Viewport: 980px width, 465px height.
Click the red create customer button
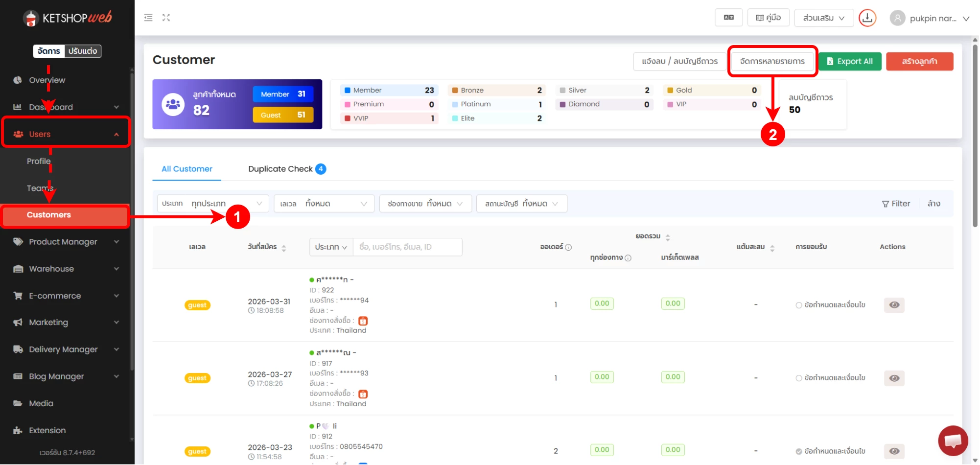pyautogui.click(x=919, y=62)
